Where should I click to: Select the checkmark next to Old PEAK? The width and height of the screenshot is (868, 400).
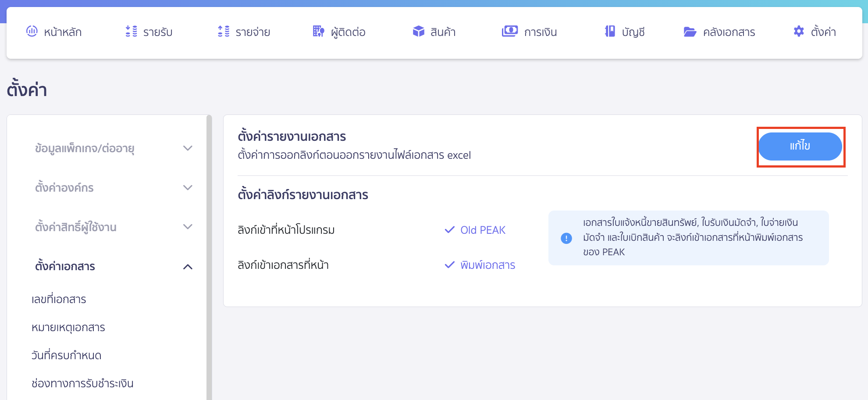coord(449,229)
